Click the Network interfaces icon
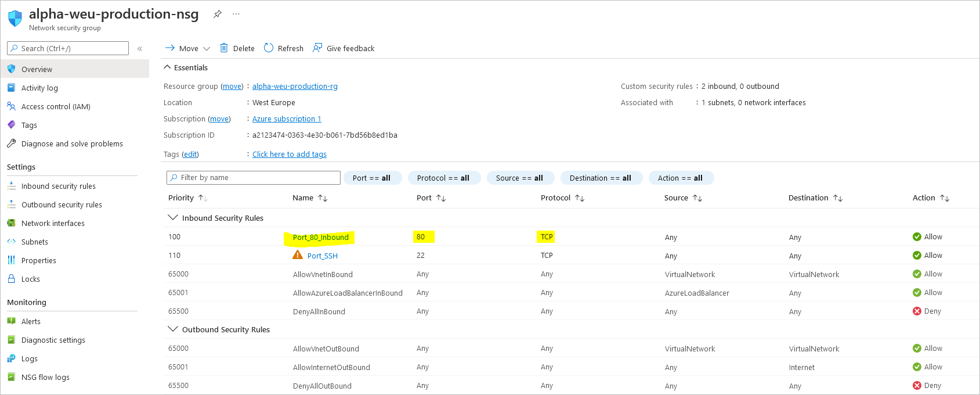Image resolution: width=980 pixels, height=395 pixels. [12, 223]
